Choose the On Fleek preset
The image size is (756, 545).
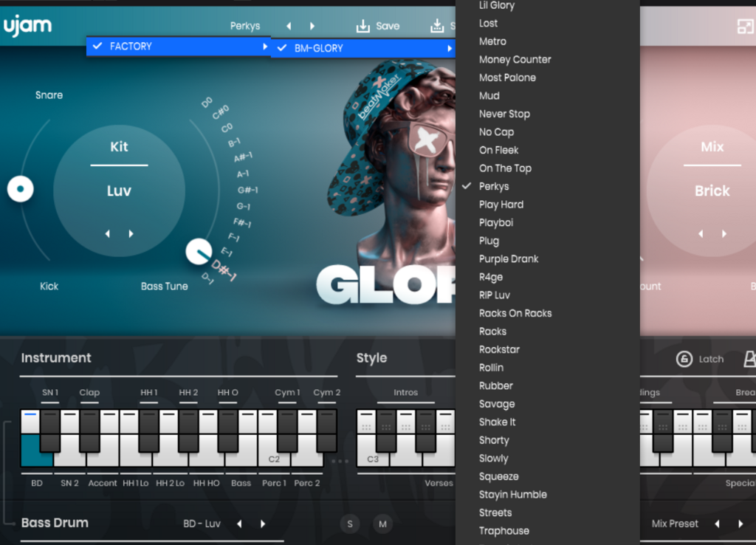[548, 150]
